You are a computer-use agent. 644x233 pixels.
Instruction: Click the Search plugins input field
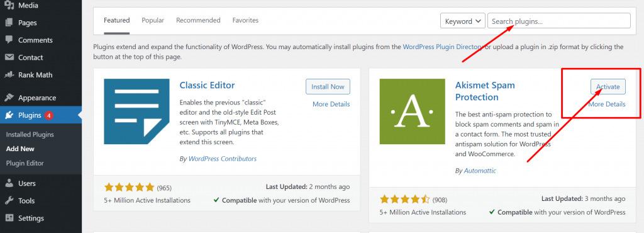click(558, 21)
